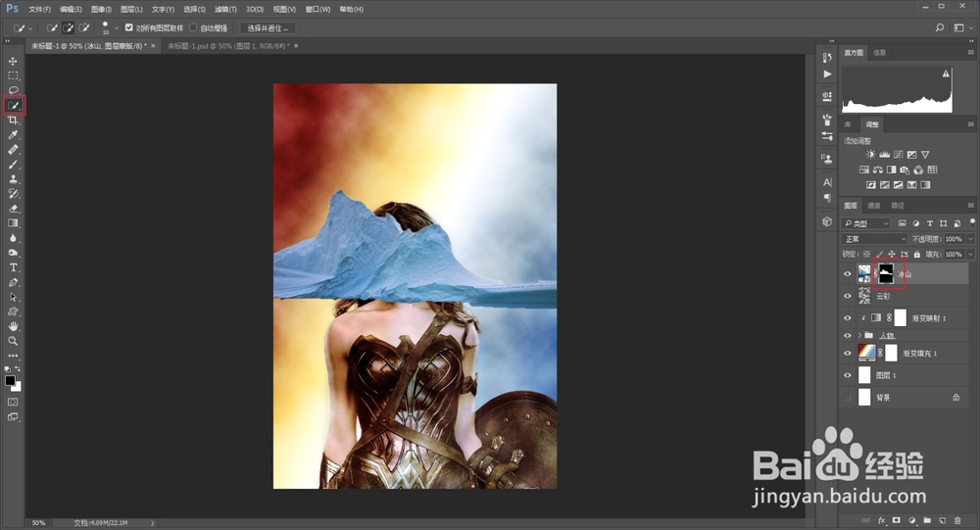
Task: Select the Brush tool
Action: tap(13, 165)
